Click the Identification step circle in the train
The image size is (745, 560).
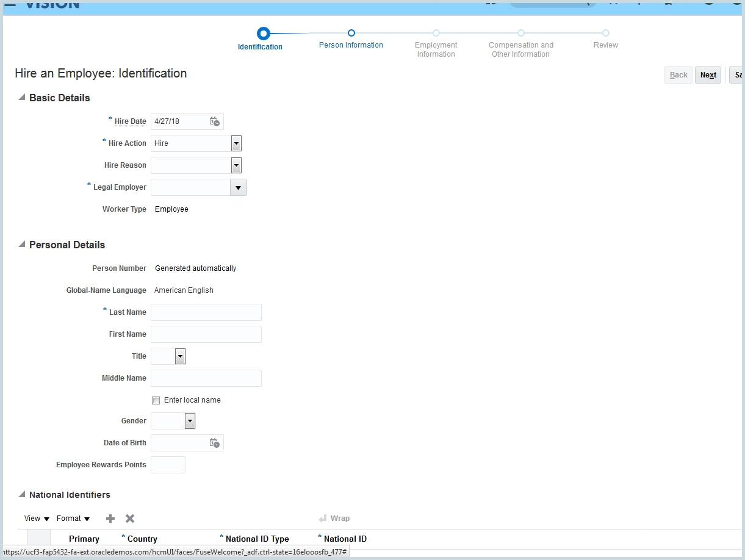click(x=263, y=34)
